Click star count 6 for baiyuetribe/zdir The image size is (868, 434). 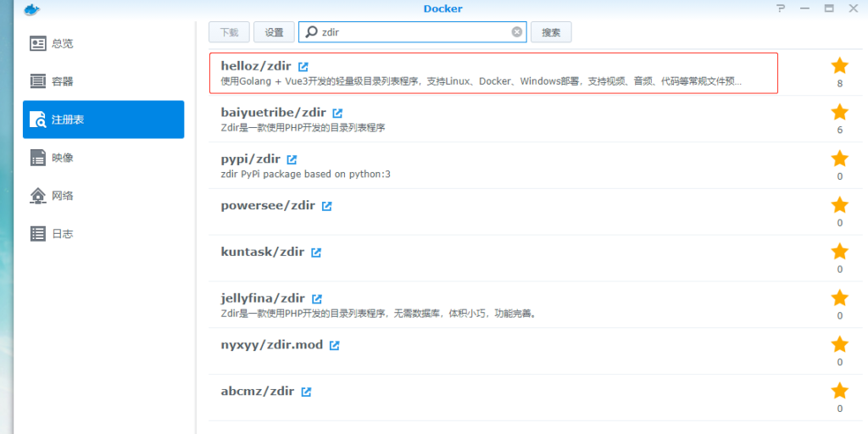[x=840, y=130]
